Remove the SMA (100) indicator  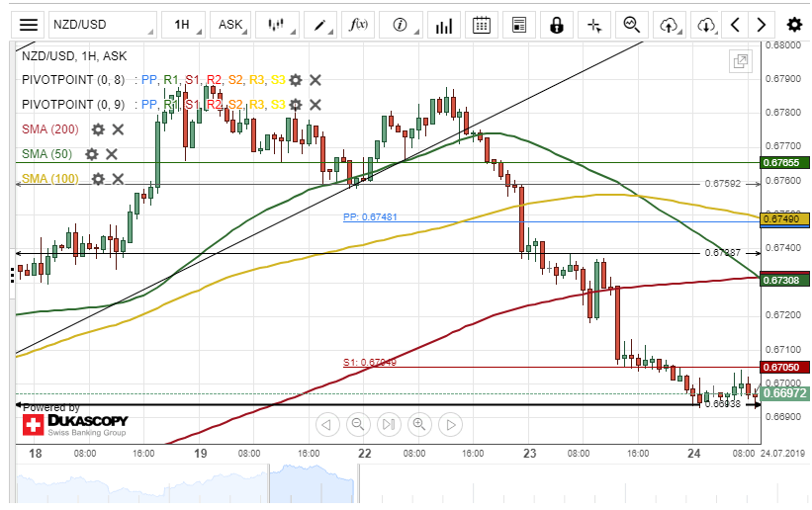(118, 179)
